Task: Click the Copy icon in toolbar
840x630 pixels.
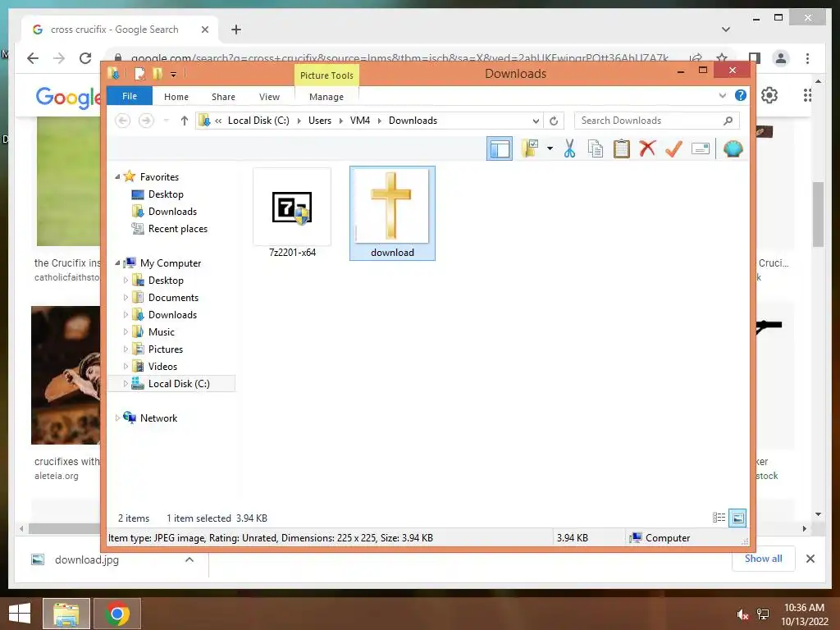Action: tap(596, 148)
